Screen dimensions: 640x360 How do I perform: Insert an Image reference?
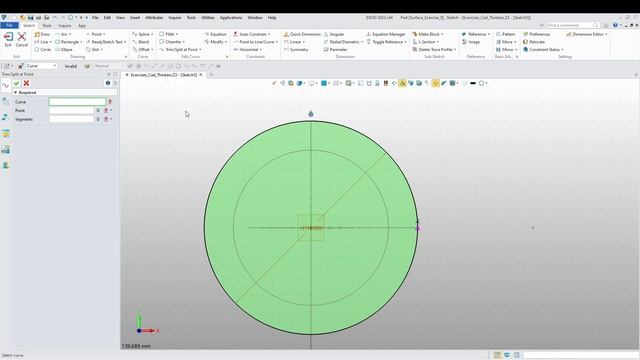pos(471,42)
